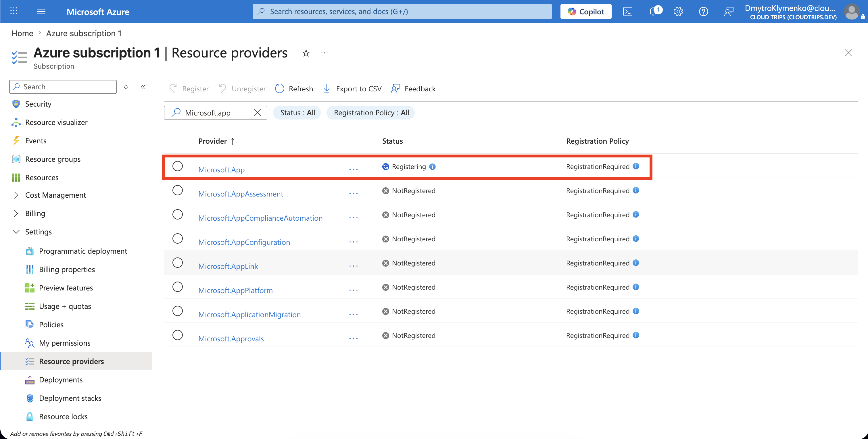Viewport: 868px width, 439px height.
Task: Open the ellipsis menu beside the page title
Action: pyautogui.click(x=324, y=53)
